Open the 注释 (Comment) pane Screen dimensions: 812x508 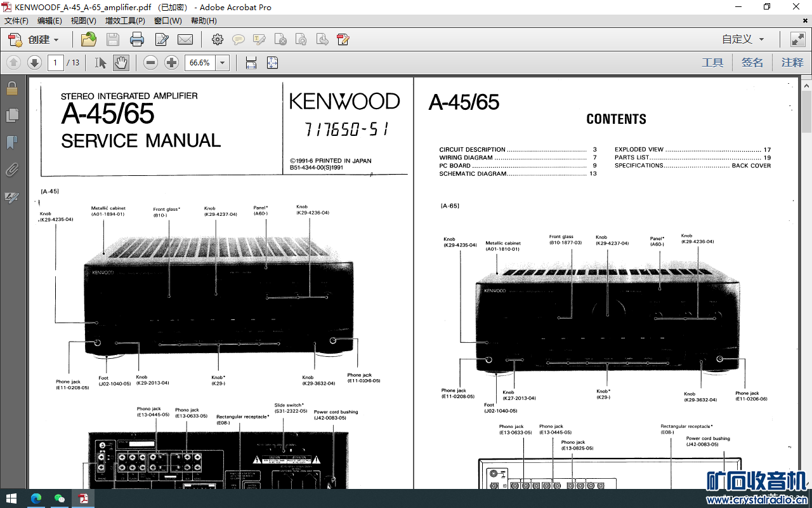[x=792, y=62]
